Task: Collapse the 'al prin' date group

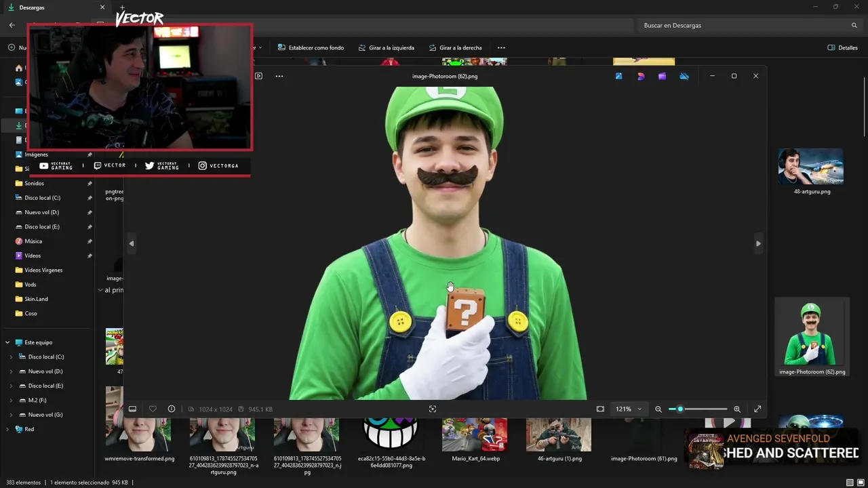Action: point(100,290)
